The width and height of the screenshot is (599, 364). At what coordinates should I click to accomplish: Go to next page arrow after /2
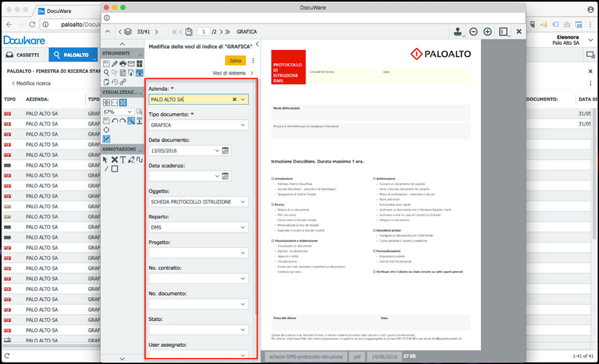click(x=221, y=32)
